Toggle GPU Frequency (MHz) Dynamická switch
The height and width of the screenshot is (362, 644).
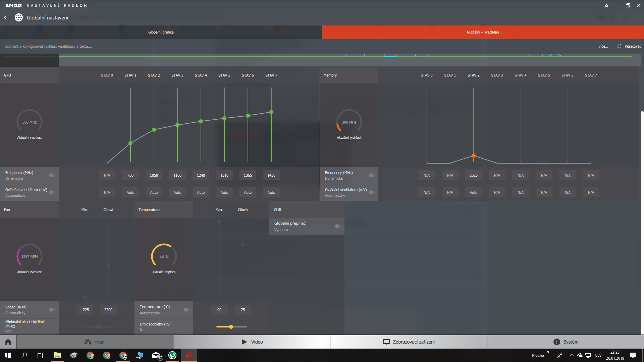click(52, 175)
